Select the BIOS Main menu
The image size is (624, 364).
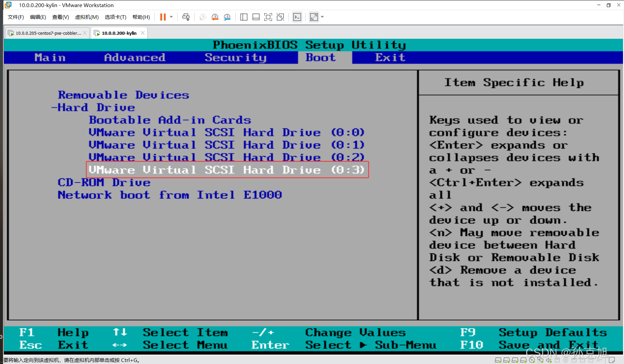[x=50, y=58]
